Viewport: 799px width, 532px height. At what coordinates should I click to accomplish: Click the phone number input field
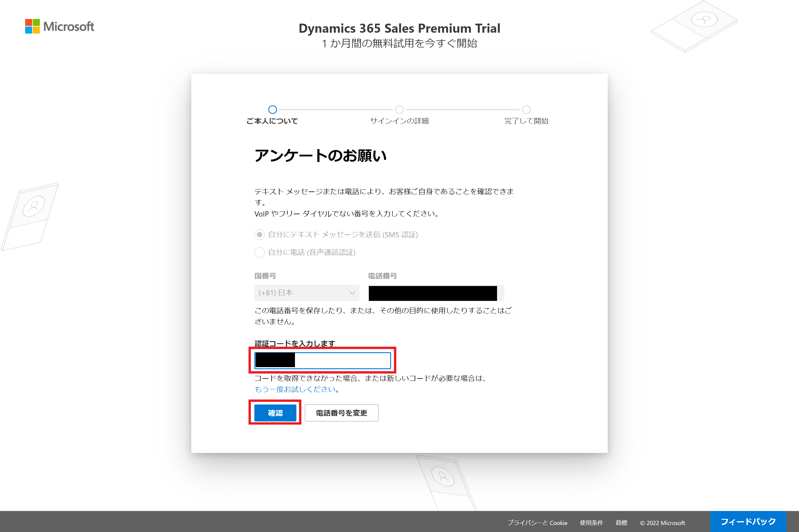point(436,292)
